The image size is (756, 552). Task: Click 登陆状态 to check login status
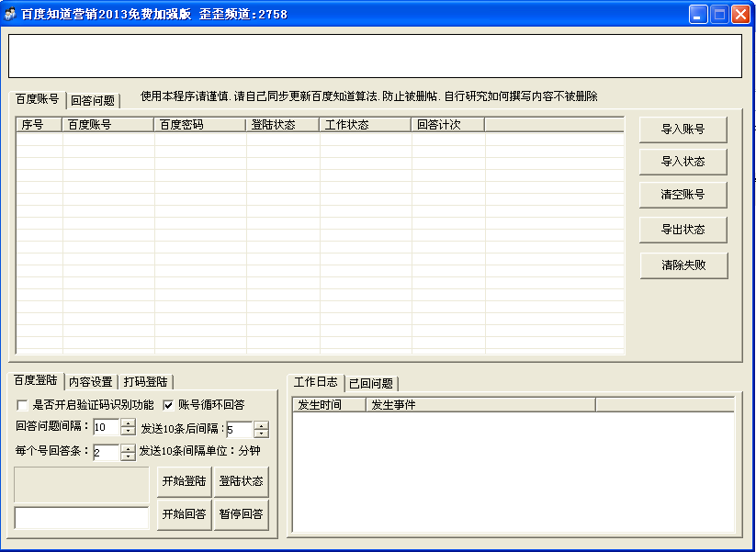pyautogui.click(x=243, y=480)
